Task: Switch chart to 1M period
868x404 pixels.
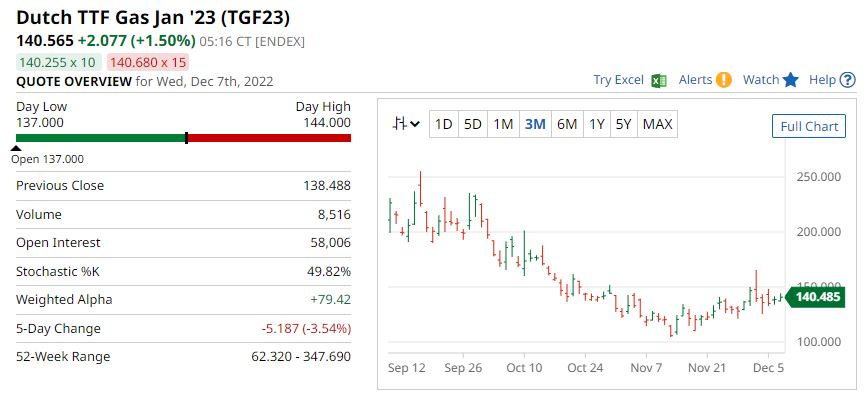Action: [x=504, y=124]
